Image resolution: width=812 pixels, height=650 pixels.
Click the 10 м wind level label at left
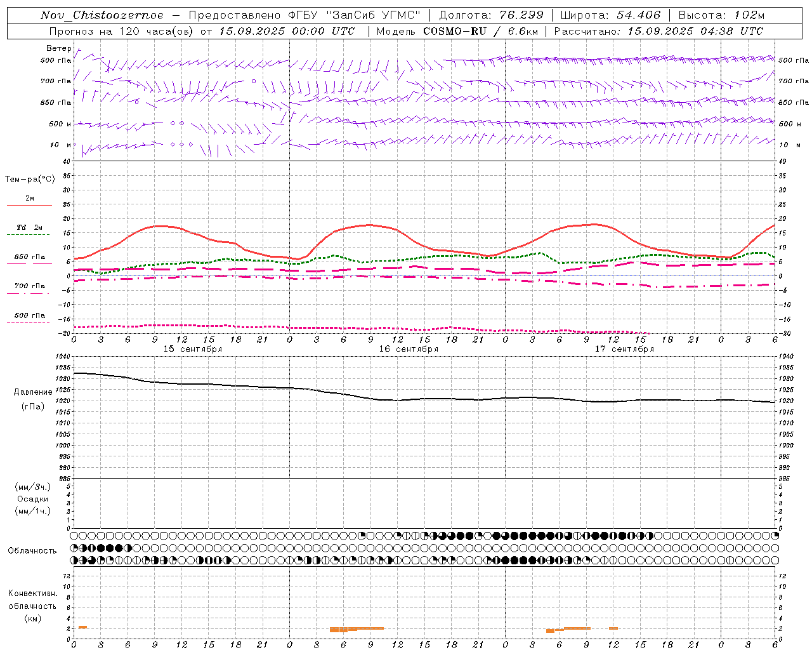61,145
